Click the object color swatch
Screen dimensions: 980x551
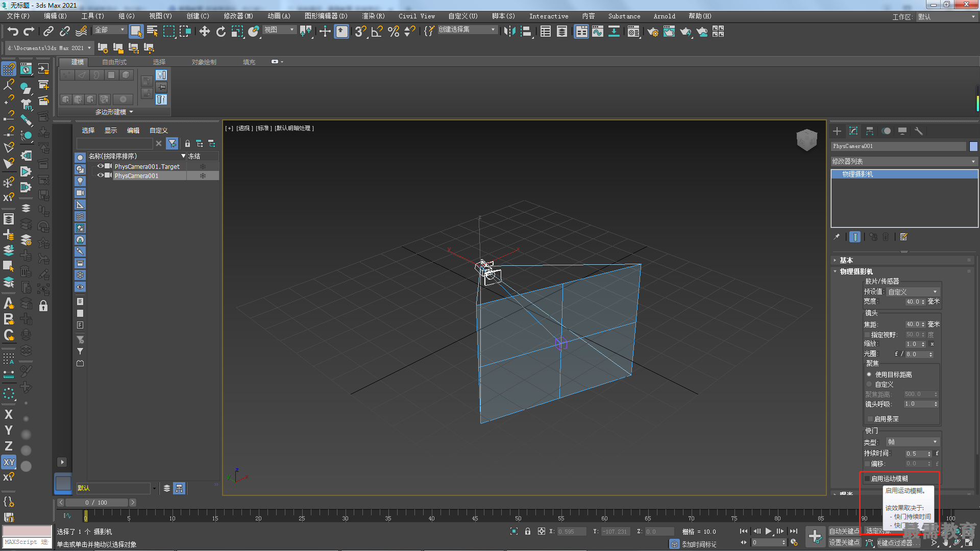973,146
